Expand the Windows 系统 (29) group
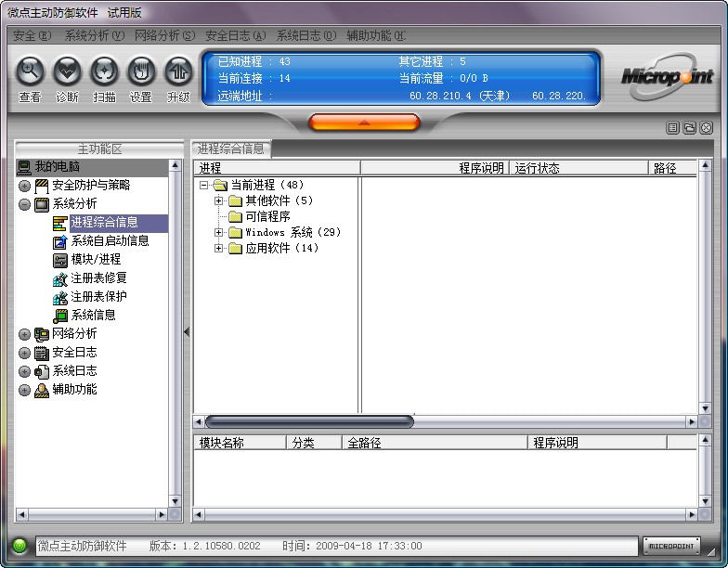Screen dimensions: 728x568 point(218,232)
